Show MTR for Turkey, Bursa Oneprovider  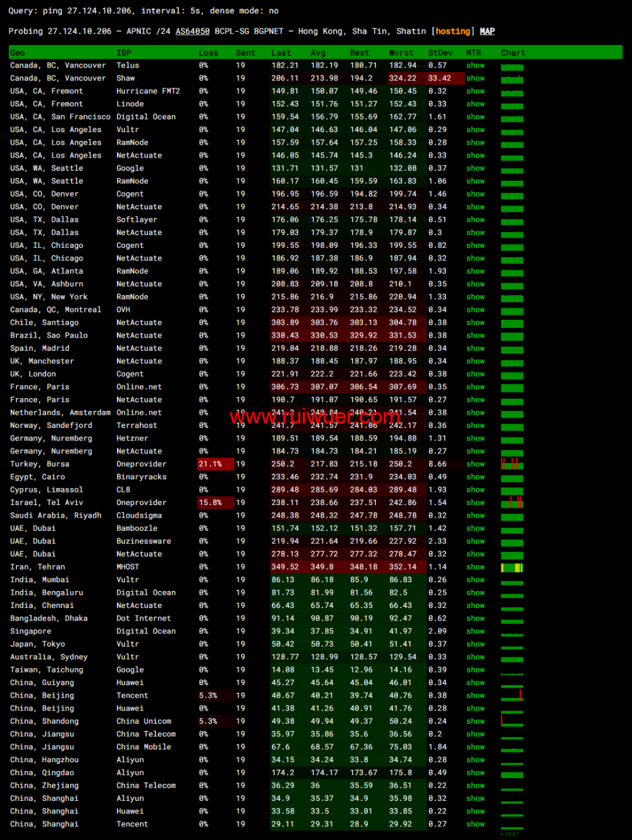[475, 464]
